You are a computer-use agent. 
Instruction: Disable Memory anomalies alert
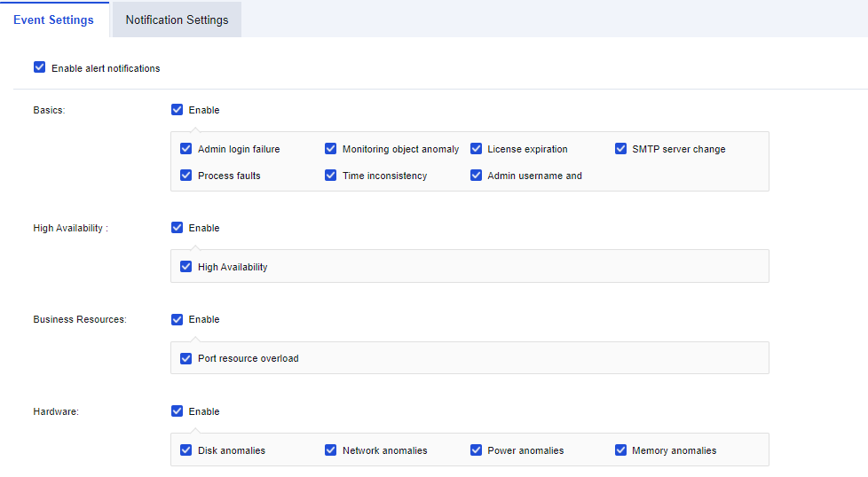[621, 450]
